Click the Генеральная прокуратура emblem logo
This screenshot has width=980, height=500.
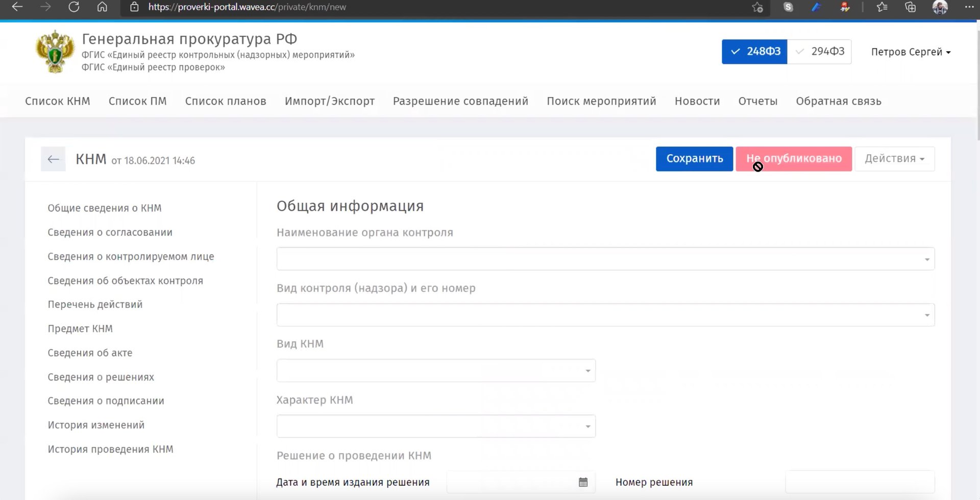(54, 51)
